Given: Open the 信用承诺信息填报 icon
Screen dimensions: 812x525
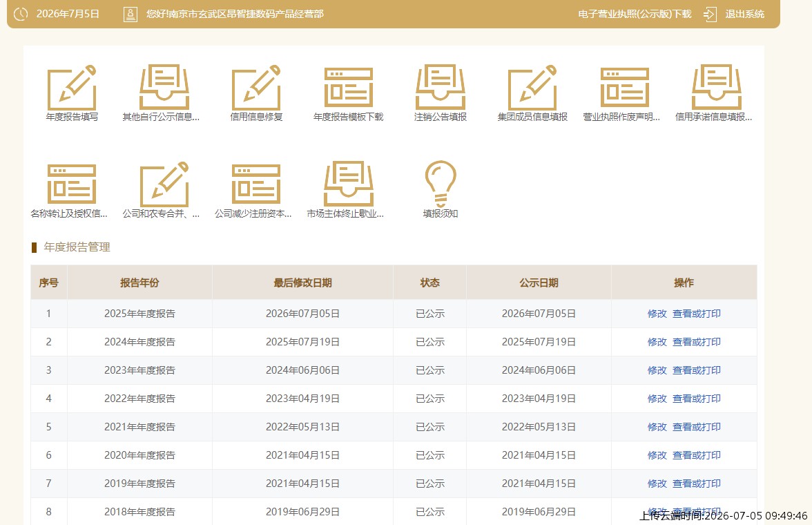Looking at the screenshot, I should pos(716,88).
